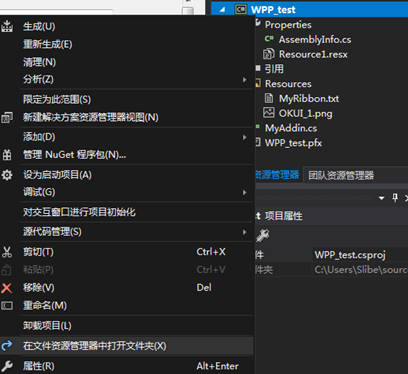Click the NuGet package icon
This screenshot has height=374, width=408.
[7, 155]
